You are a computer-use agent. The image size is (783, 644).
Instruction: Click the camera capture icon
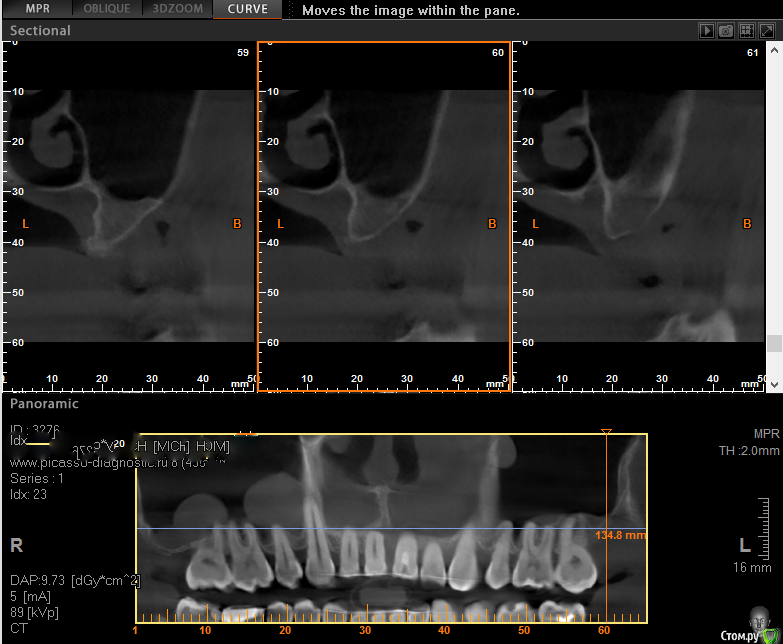pos(727,31)
